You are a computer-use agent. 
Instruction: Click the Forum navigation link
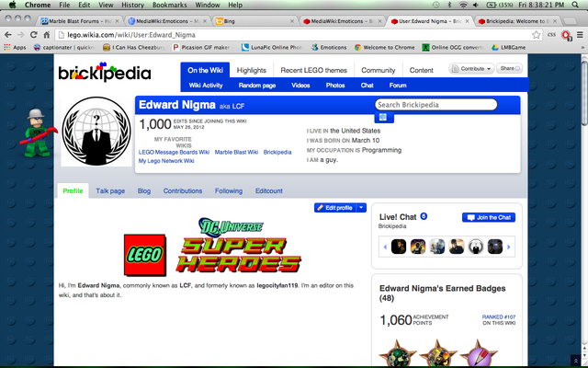[x=398, y=86]
